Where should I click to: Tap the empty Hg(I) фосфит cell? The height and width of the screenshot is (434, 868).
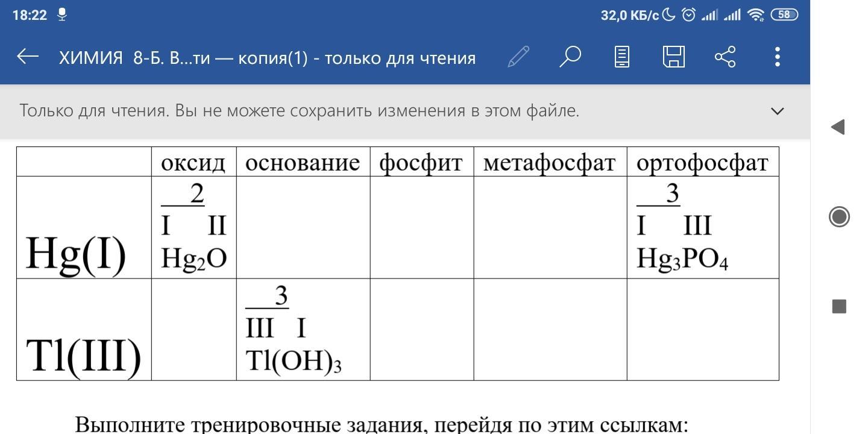[421, 227]
